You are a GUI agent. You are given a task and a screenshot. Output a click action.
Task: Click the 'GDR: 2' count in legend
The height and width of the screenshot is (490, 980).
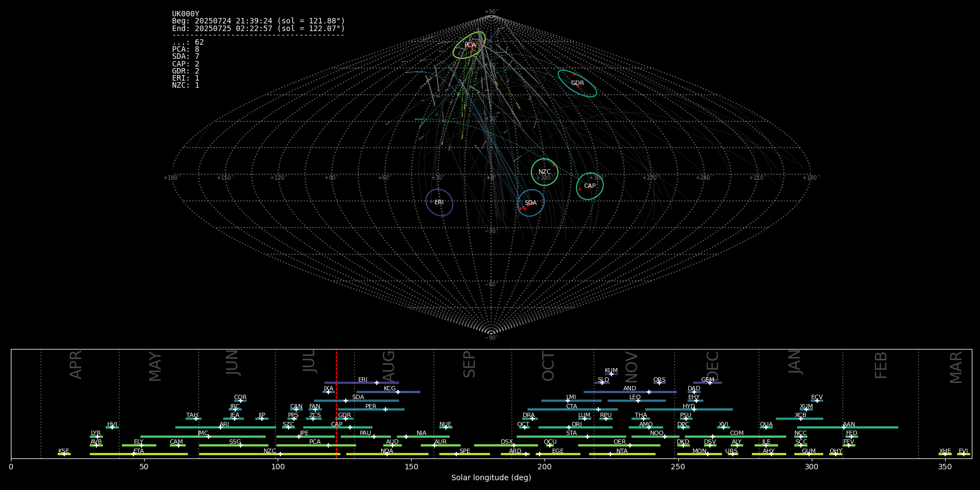tap(186, 71)
